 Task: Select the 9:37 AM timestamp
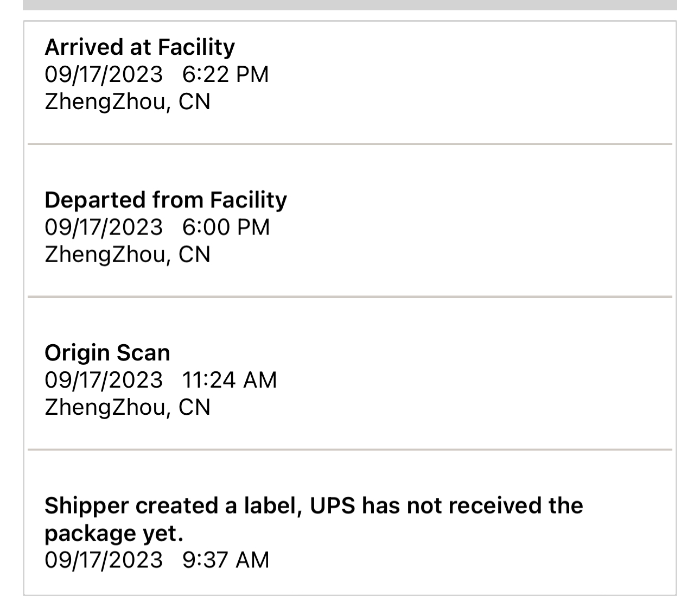click(x=225, y=560)
